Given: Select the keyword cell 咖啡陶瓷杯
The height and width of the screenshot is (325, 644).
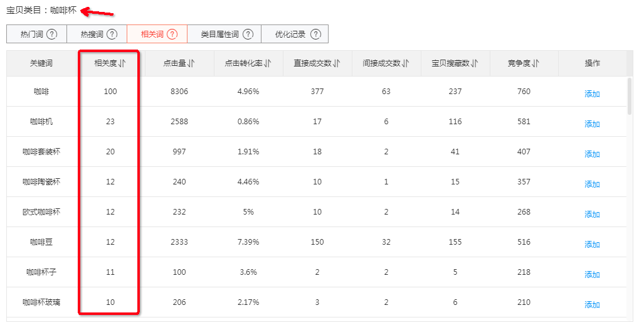Looking at the screenshot, I should pyautogui.click(x=41, y=181).
